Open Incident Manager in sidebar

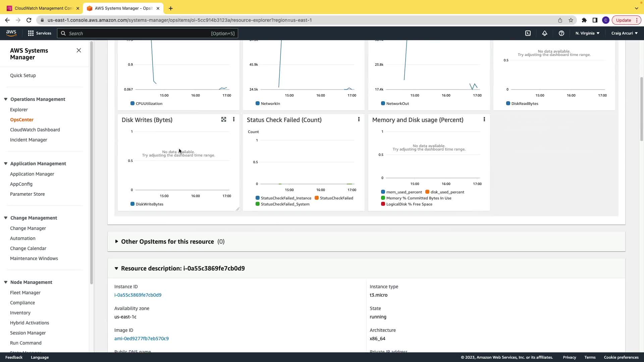29,140
